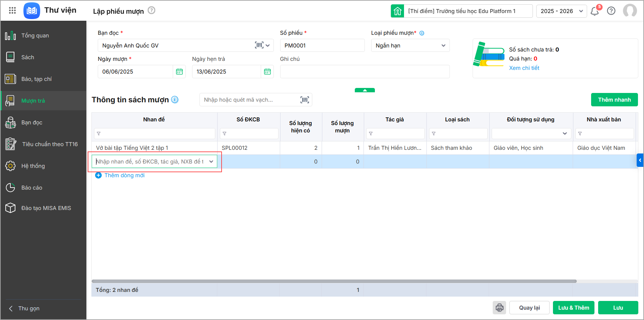Open calendar picker for Ngày mượn
This screenshot has height=320, width=644.
tap(179, 72)
